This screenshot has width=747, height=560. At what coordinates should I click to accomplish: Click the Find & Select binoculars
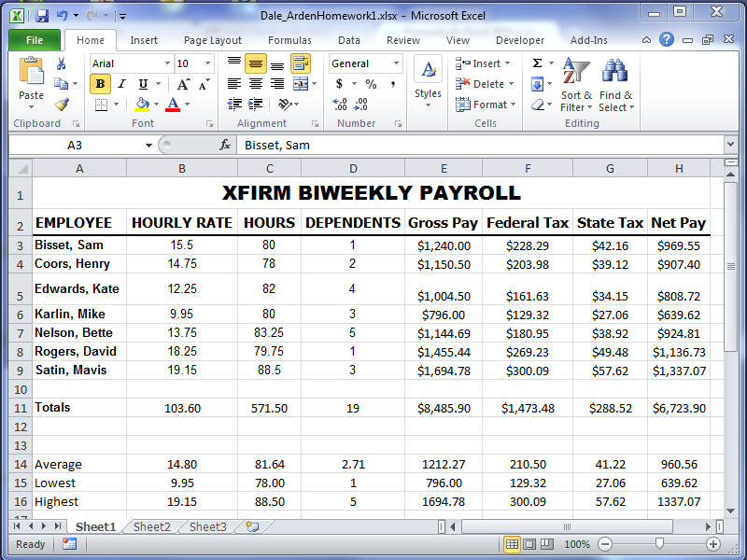615,85
